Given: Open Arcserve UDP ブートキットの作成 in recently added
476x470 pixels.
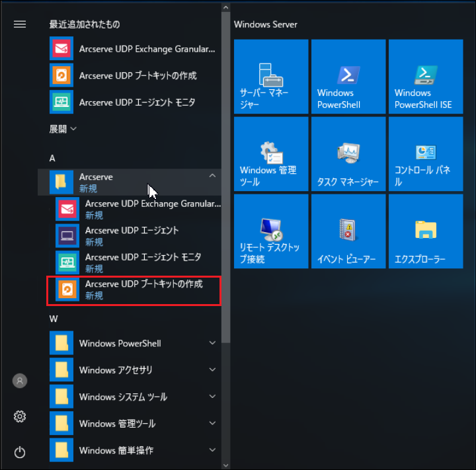Looking at the screenshot, I should point(135,75).
